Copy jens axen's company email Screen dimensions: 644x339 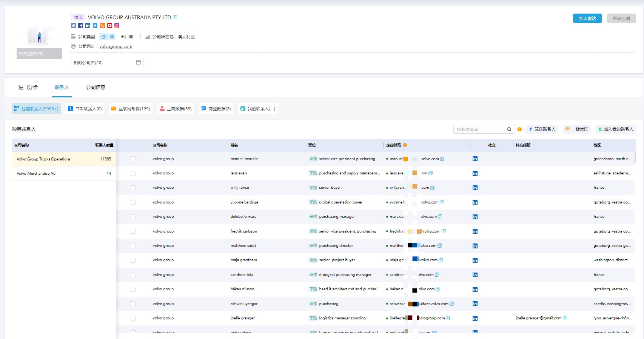[x=430, y=173]
